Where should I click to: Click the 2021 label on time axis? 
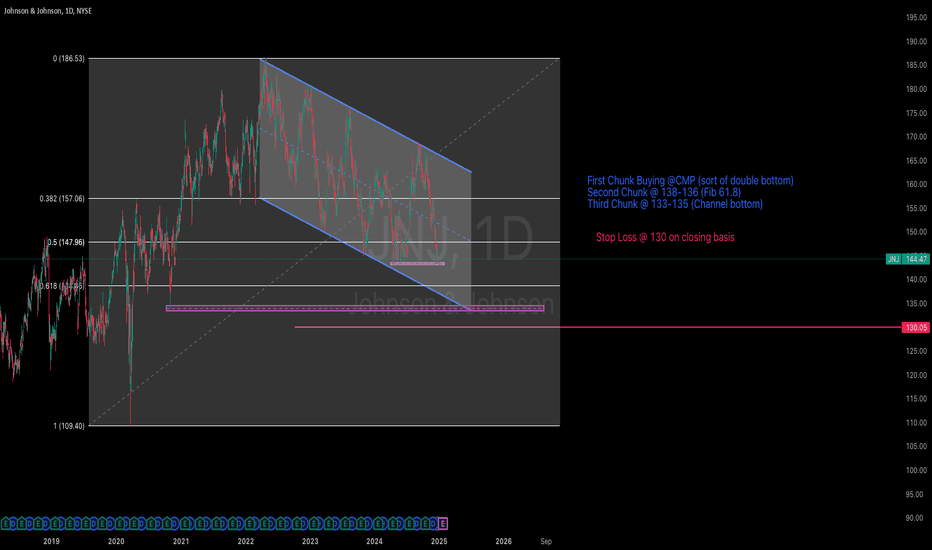point(181,541)
